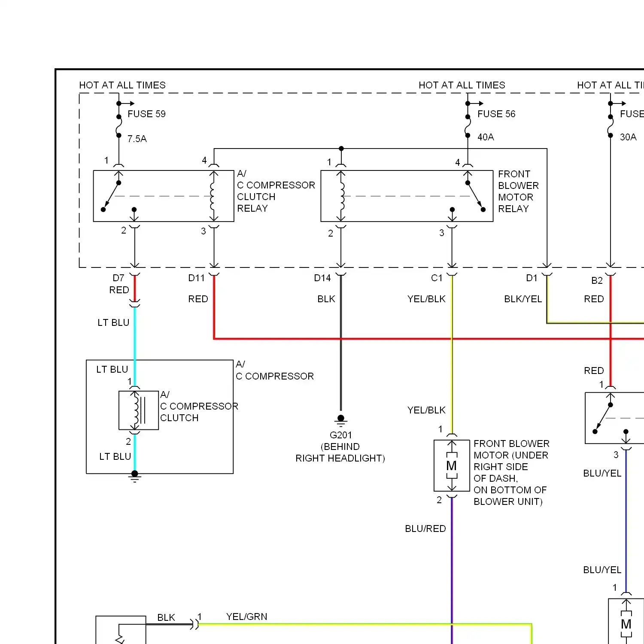Viewport: 644px width, 644px height.
Task: Click the 30A fuse rating text
Action: (x=628, y=137)
